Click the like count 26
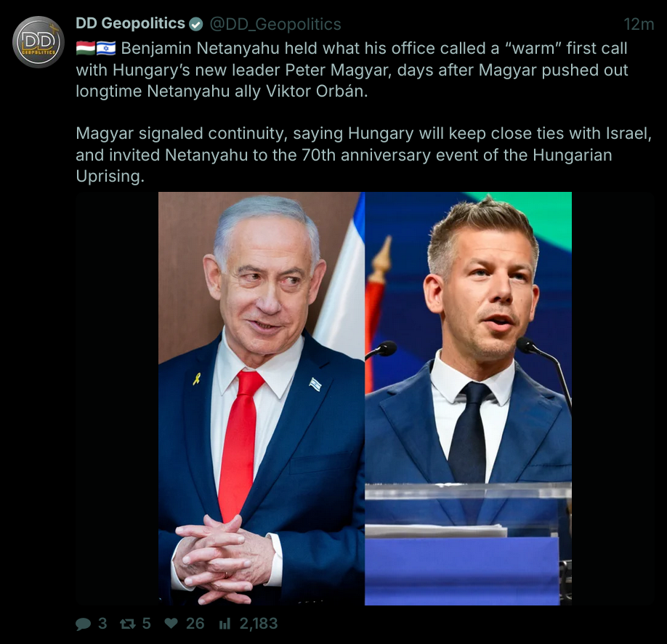 point(195,624)
